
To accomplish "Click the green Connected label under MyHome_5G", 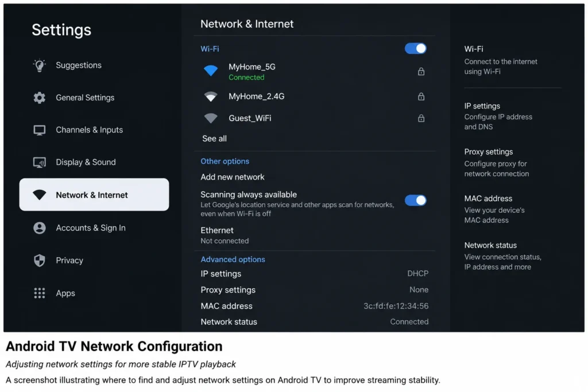I will pyautogui.click(x=246, y=77).
